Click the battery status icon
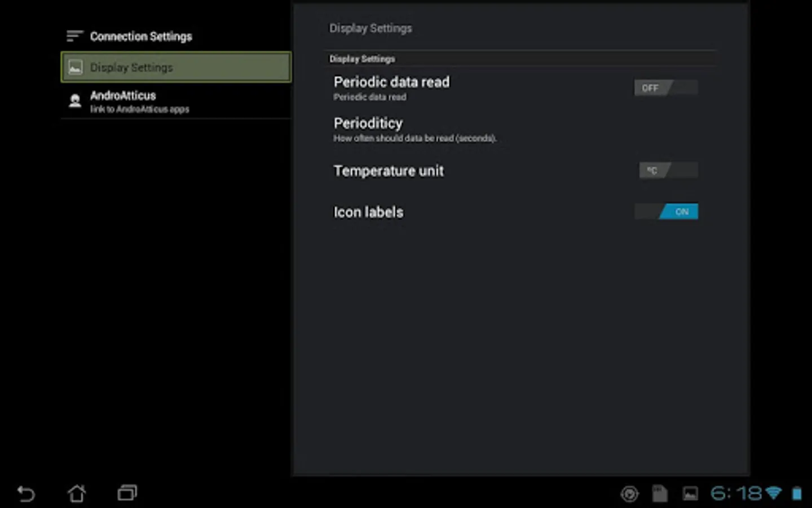The width and height of the screenshot is (812, 508). click(797, 494)
